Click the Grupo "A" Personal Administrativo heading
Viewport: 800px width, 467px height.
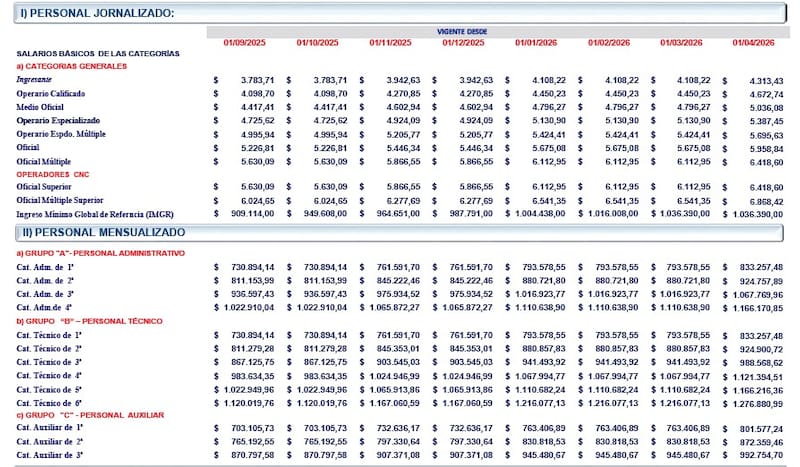point(100,253)
